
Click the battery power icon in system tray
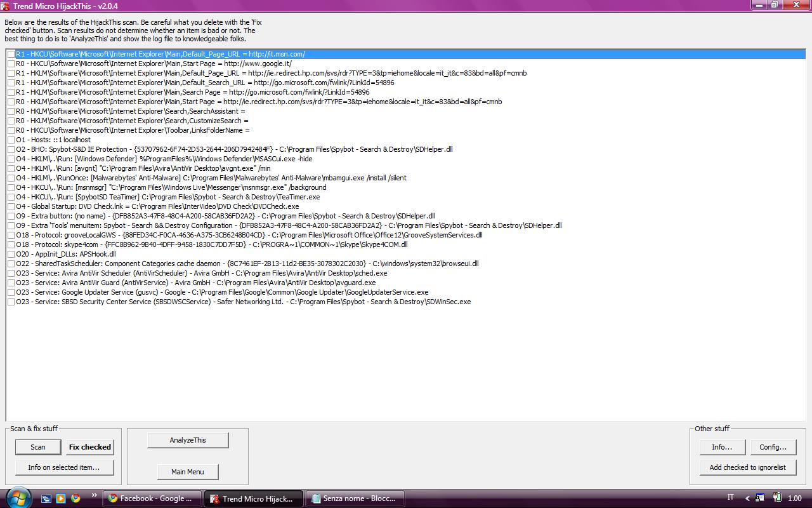[x=777, y=498]
